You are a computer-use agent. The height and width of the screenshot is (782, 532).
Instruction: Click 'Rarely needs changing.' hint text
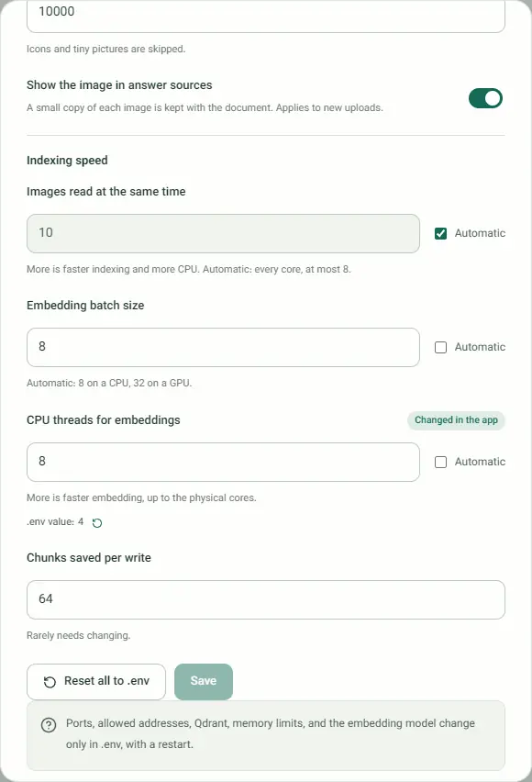(x=78, y=635)
